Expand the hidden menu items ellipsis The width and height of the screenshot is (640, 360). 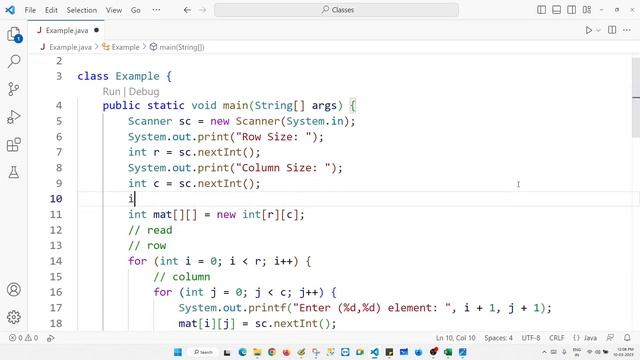156,10
